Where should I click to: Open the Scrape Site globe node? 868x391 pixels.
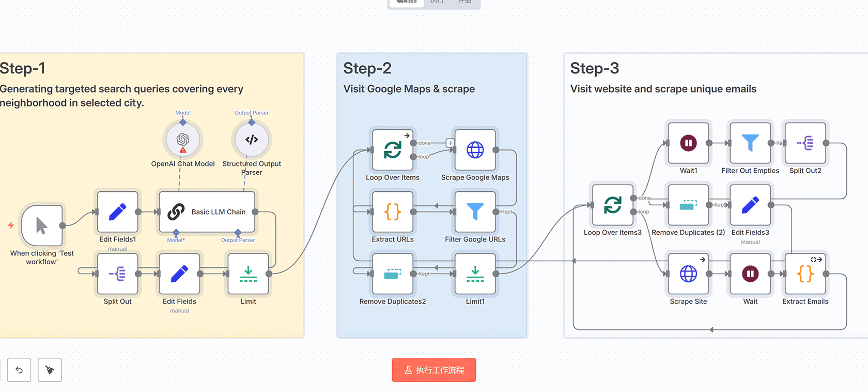[688, 274]
